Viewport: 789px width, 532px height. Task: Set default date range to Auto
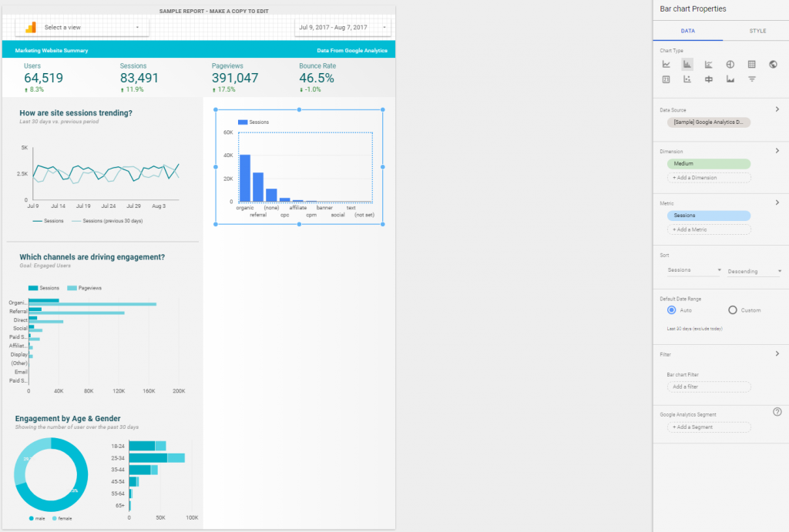coord(672,310)
